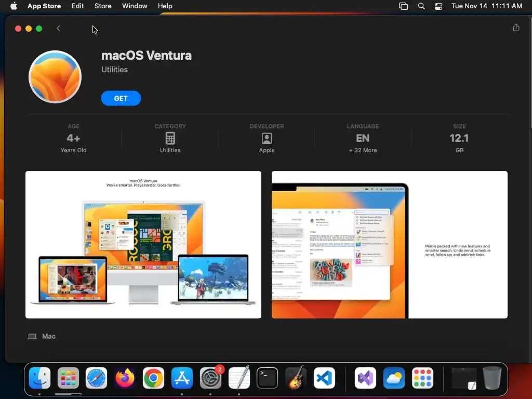Open Spotlight search in the menu bar

421,6
